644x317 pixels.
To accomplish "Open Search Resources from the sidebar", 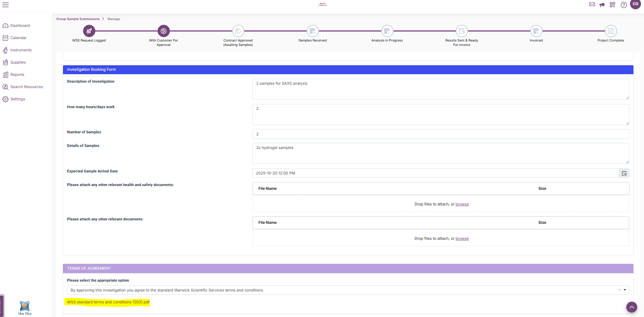I will click(27, 87).
